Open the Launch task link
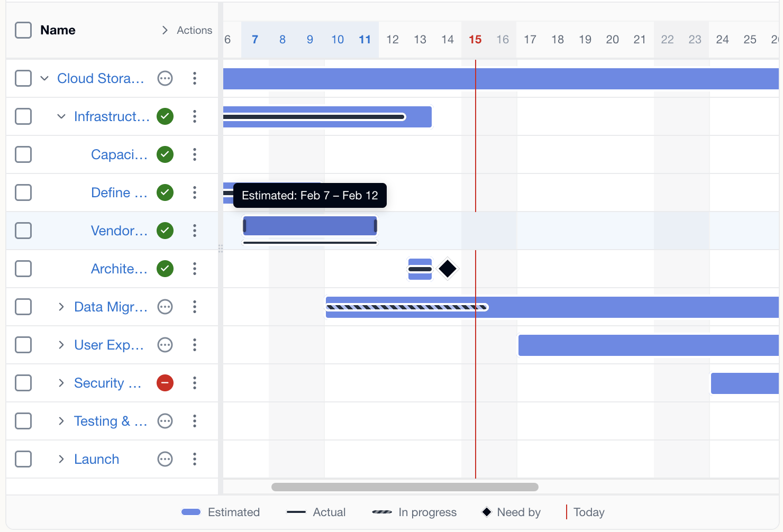The image size is (783, 532). pos(96,459)
